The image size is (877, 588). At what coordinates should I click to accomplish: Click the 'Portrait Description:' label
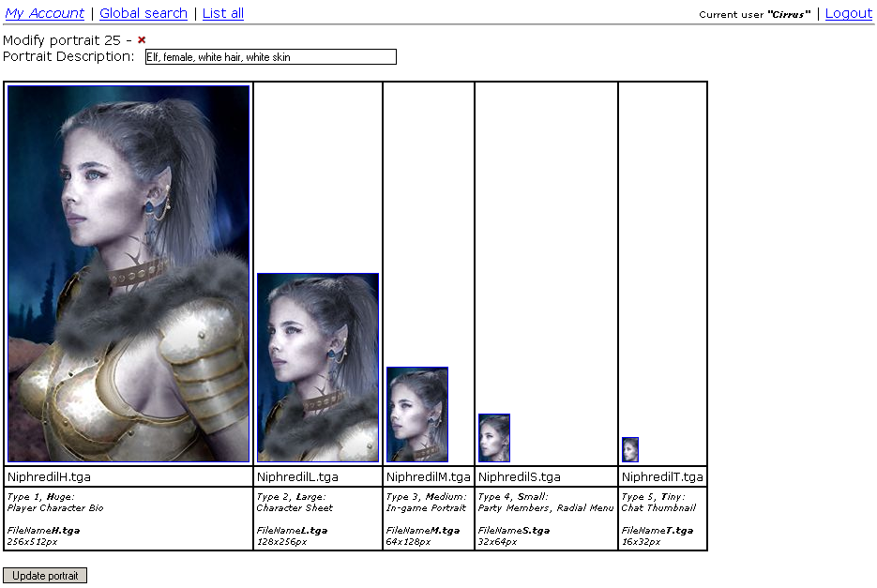pyautogui.click(x=68, y=56)
